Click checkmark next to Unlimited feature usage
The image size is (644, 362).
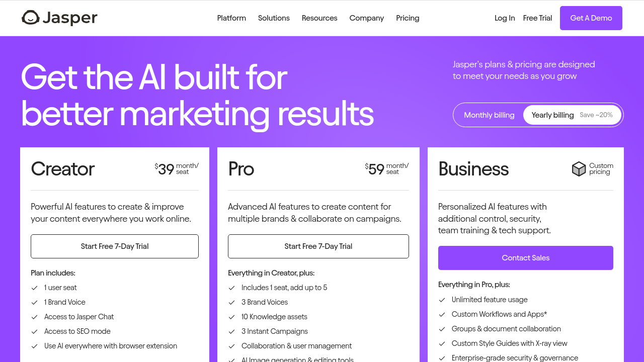pos(442,300)
